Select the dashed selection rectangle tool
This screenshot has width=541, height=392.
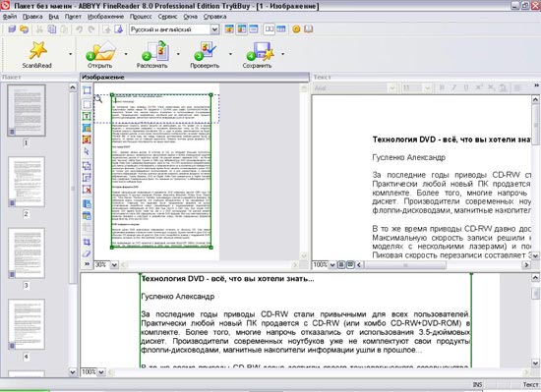tap(87, 104)
